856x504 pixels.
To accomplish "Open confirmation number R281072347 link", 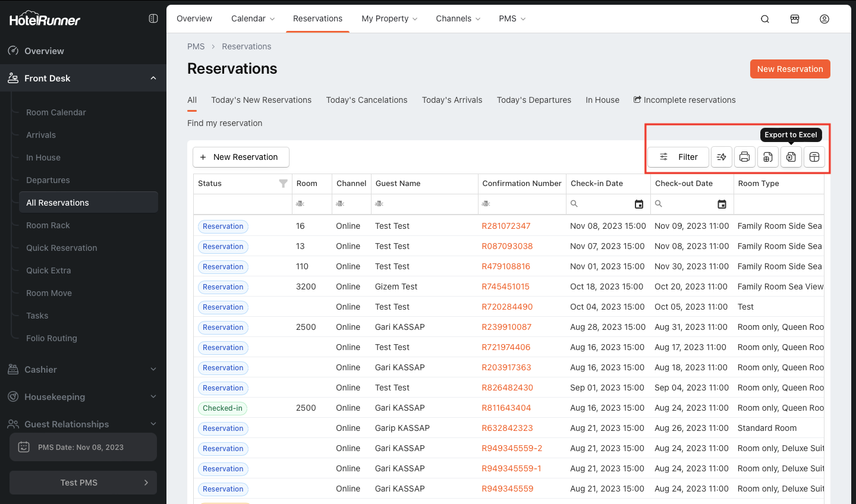I will click(506, 226).
